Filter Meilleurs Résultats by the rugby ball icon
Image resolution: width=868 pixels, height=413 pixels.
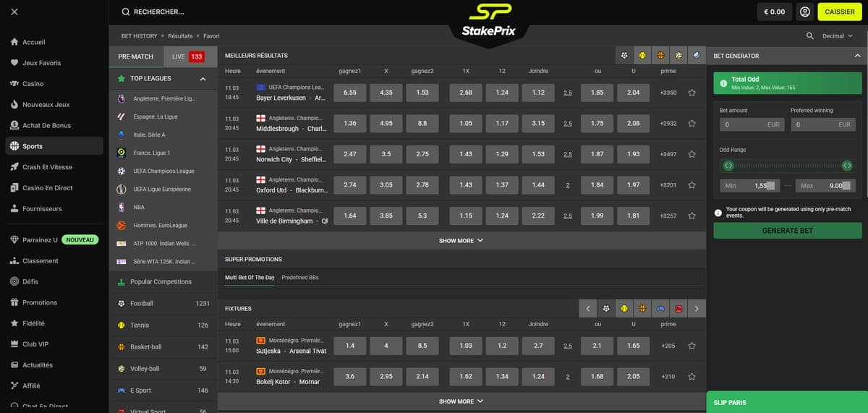[697, 55]
